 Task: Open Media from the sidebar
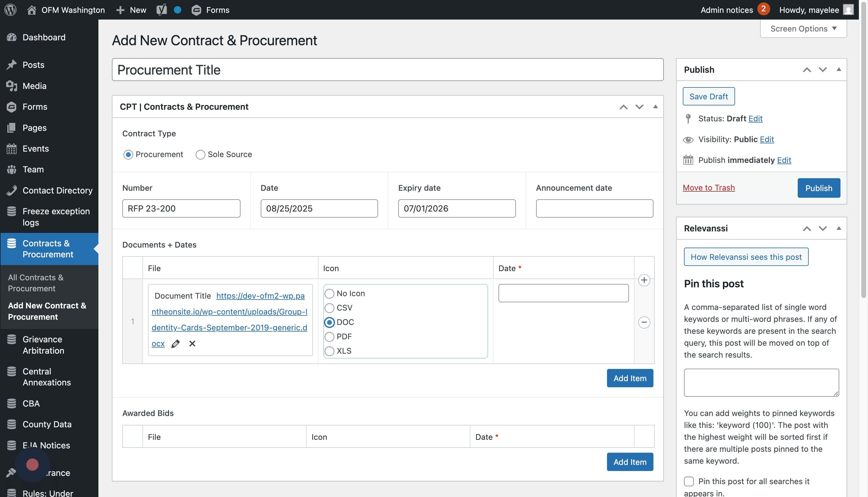(34, 86)
